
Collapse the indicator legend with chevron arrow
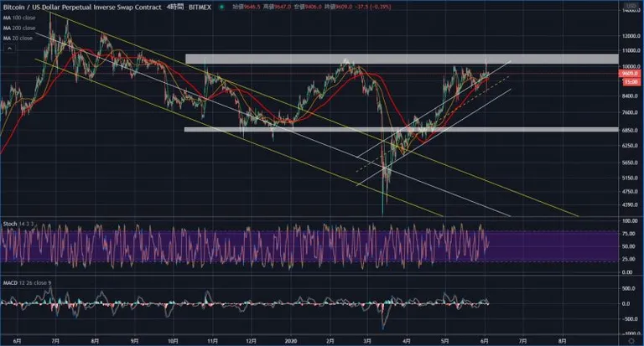click(x=9, y=49)
